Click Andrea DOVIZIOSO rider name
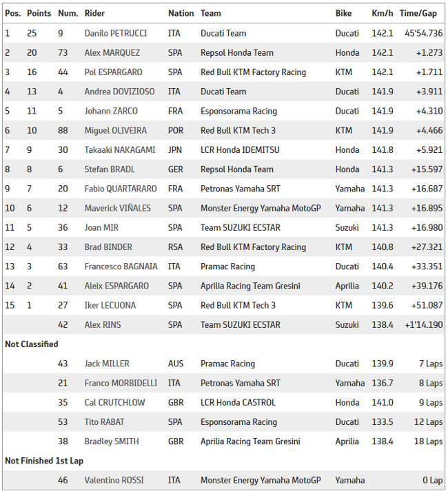Viewport: 448px width, 491px height. click(119, 92)
